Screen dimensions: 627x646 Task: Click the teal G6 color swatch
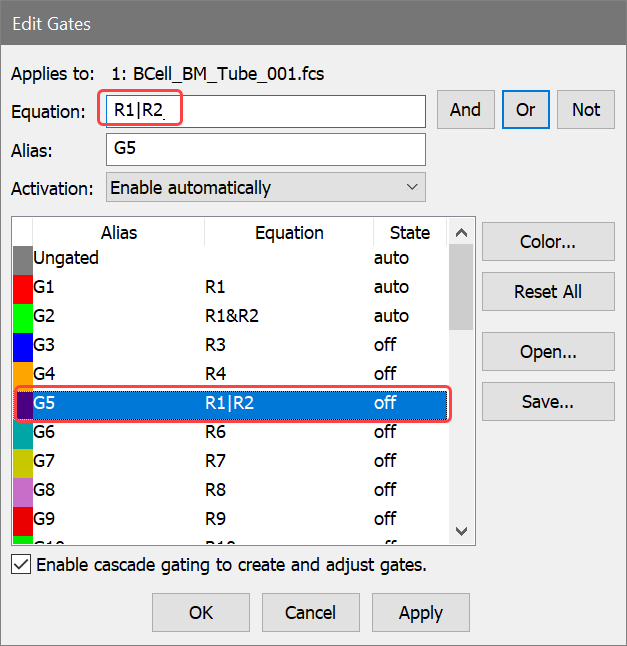(22, 432)
